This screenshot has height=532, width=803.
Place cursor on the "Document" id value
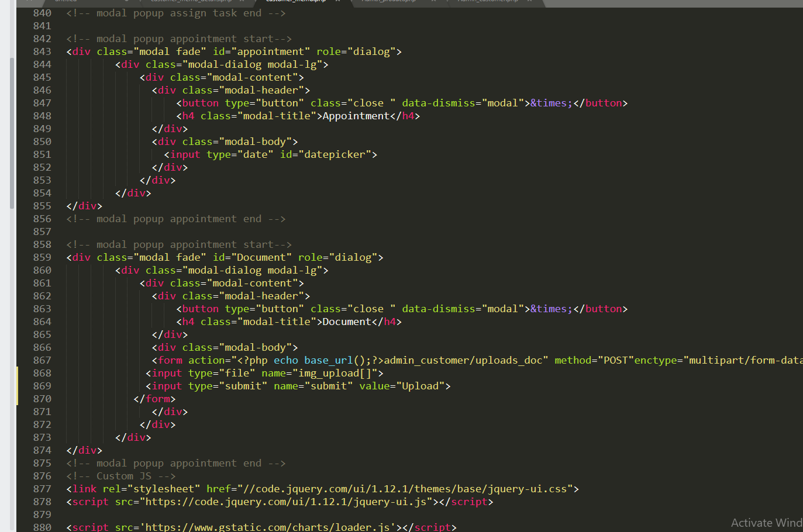261,257
